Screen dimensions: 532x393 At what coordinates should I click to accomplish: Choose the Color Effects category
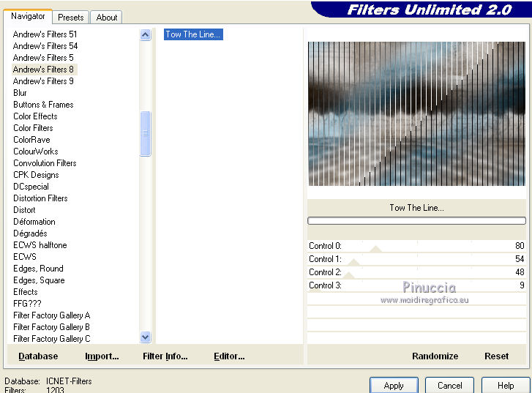(35, 116)
